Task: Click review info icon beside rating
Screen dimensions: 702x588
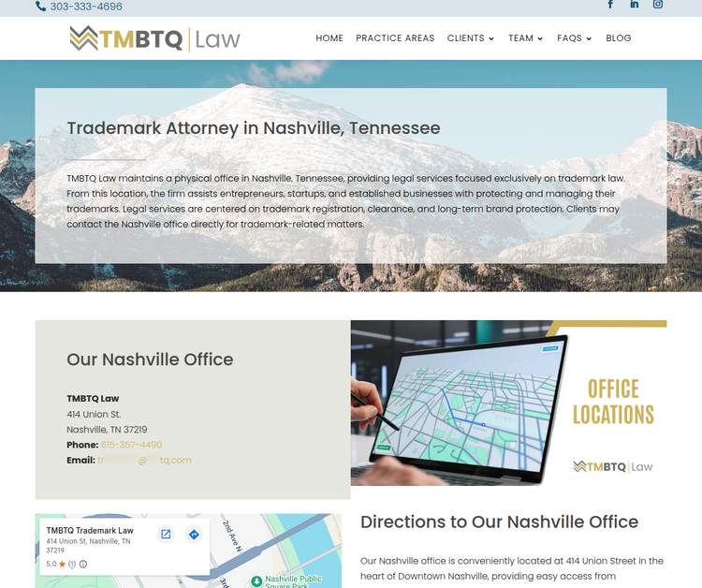Action: point(83,564)
